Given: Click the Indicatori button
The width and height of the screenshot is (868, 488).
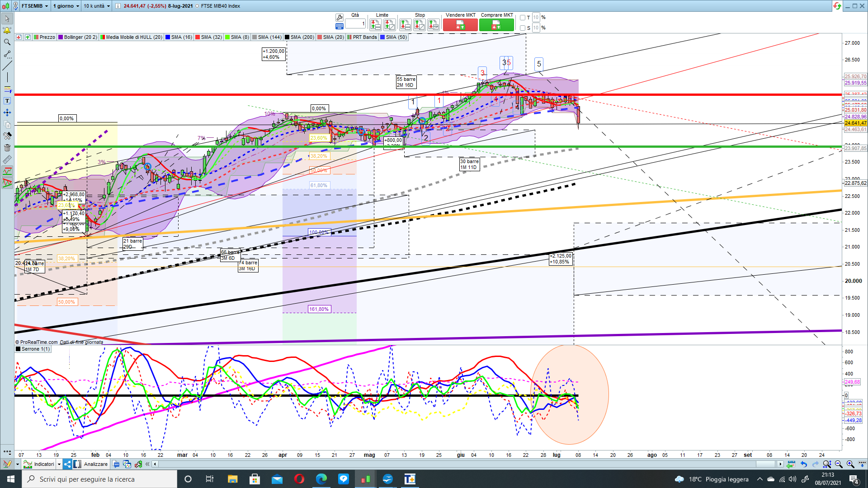Looking at the screenshot, I should coord(39,464).
